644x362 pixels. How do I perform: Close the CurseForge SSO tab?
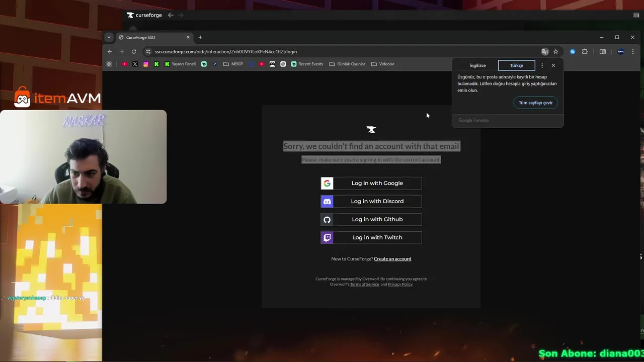[188, 37]
